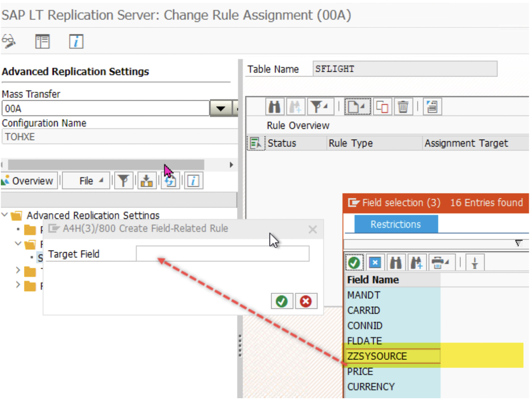Open the information icon in top toolbar
The image size is (532, 403).
point(76,41)
